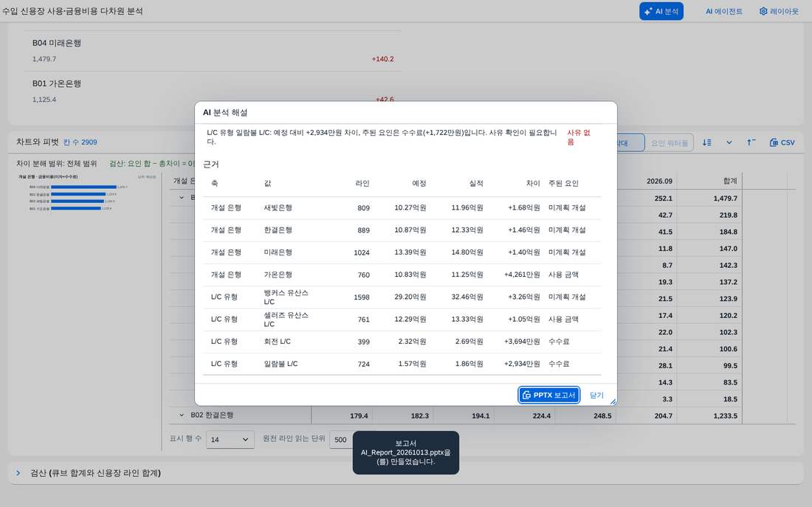Click the B04 미래은행 card

pos(213,51)
